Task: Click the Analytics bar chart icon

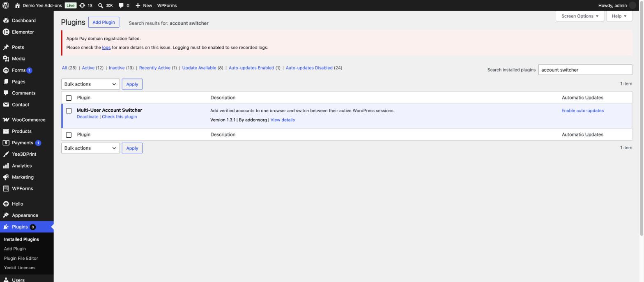Action: coord(6,166)
